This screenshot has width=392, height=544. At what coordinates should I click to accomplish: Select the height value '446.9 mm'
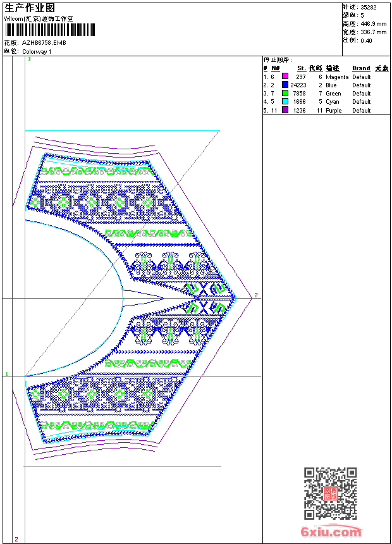[374, 24]
